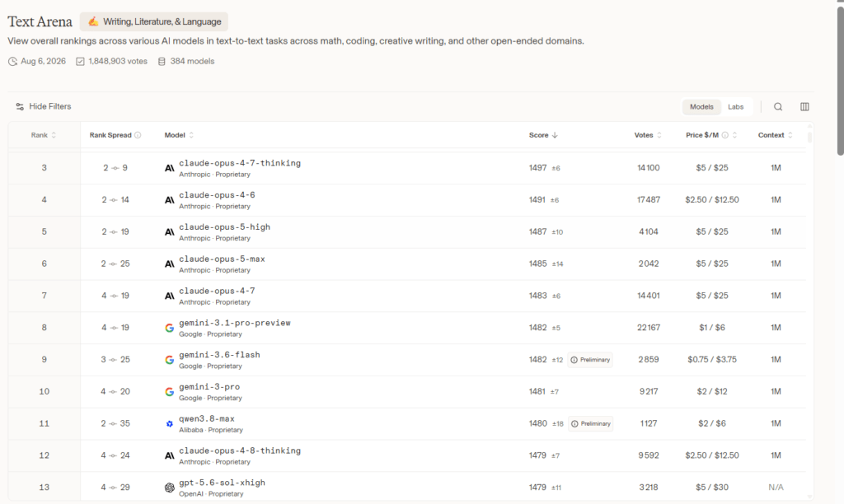The height and width of the screenshot is (504, 844).
Task: Open the column layout icon
Action: [804, 106]
